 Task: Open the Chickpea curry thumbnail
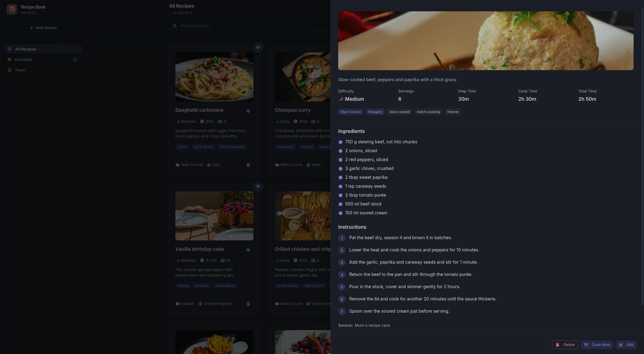click(x=303, y=77)
